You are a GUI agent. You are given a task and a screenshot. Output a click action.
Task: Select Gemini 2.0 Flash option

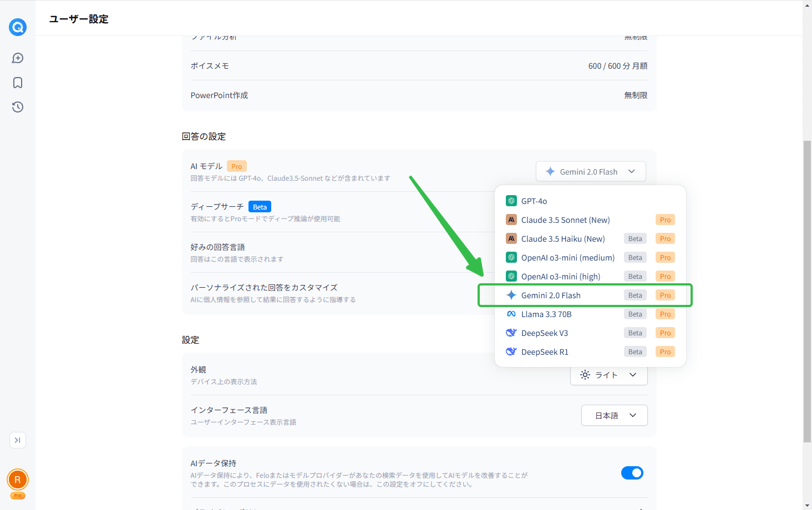click(x=590, y=295)
